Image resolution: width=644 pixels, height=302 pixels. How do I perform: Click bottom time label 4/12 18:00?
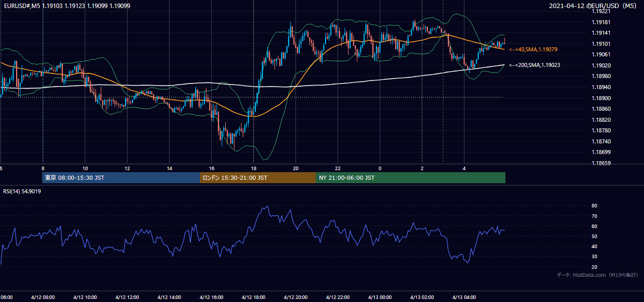253,297
